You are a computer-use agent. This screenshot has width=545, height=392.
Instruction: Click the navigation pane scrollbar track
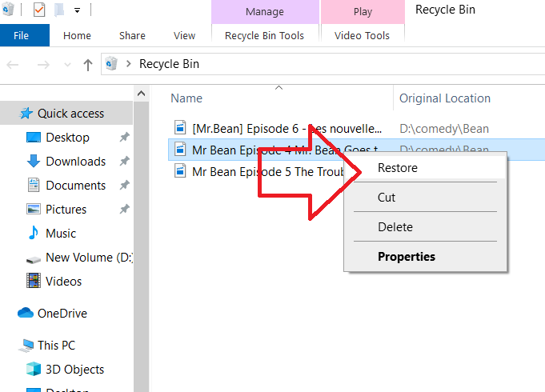[141, 247]
